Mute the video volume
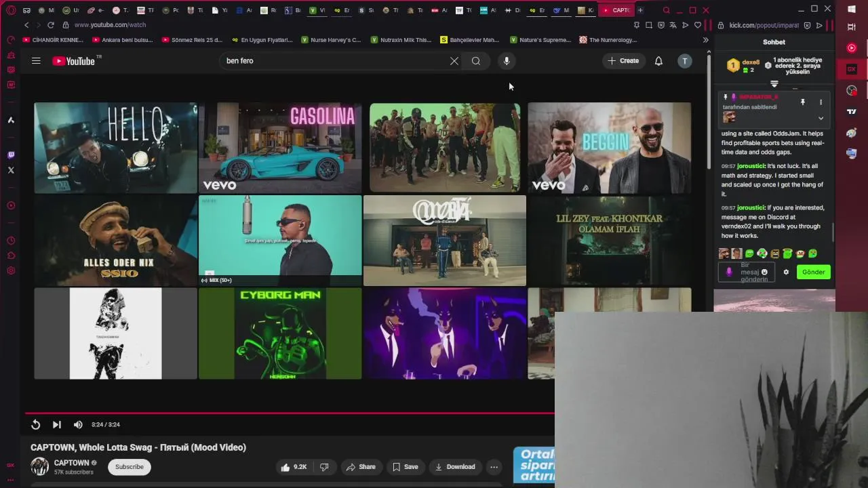This screenshot has width=868, height=488. [x=78, y=424]
